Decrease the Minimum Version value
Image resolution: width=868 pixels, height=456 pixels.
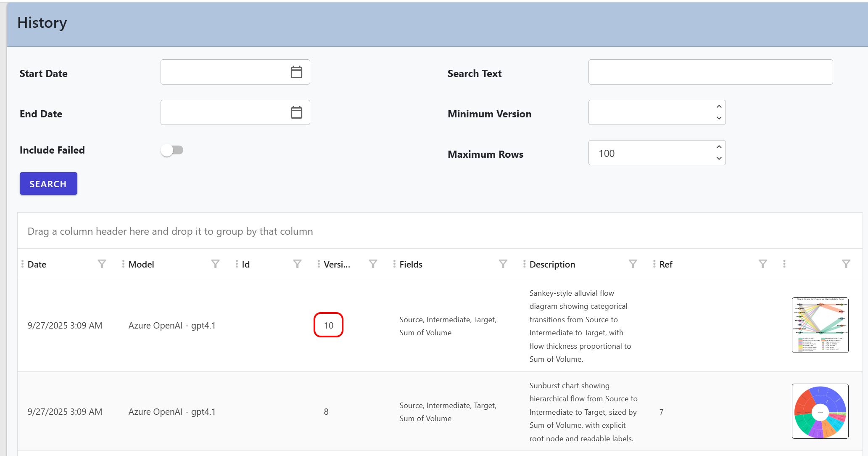click(x=719, y=118)
